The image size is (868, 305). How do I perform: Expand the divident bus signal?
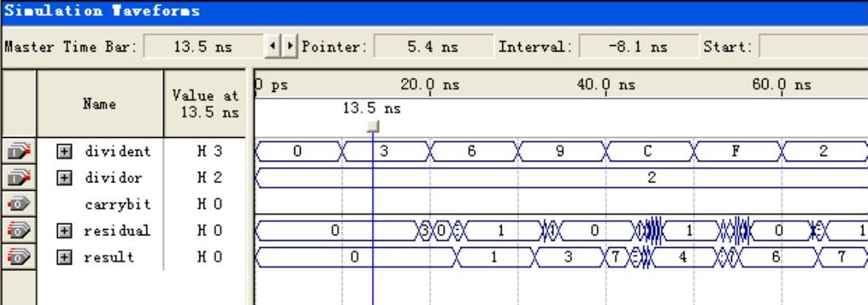(x=64, y=151)
